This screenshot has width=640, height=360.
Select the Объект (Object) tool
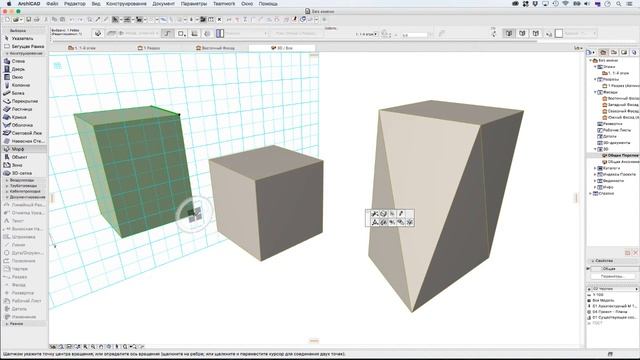(x=24, y=157)
